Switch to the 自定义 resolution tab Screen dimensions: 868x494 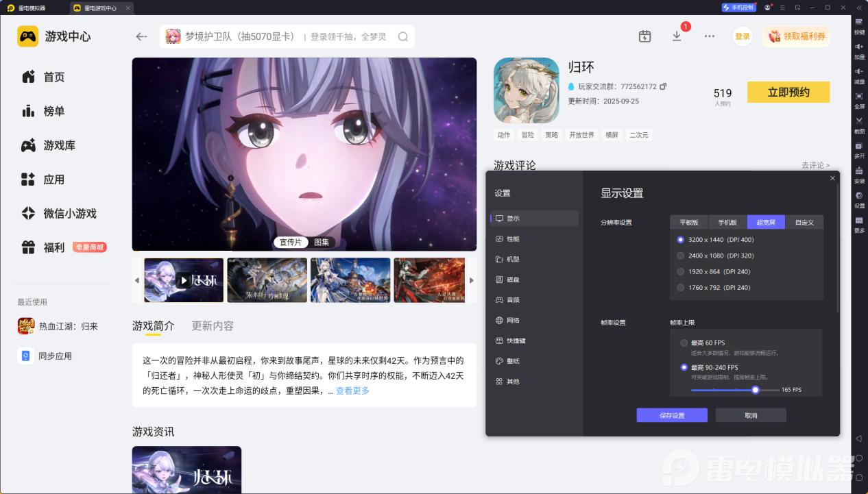tap(804, 222)
